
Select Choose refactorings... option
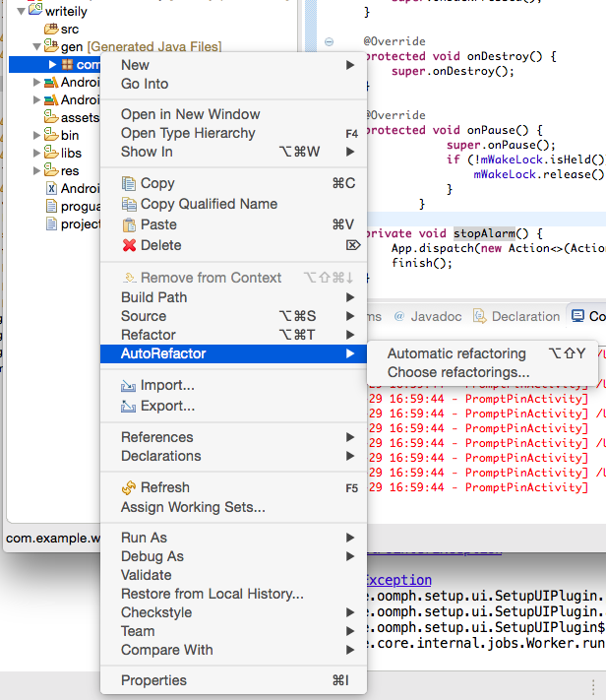click(x=458, y=372)
